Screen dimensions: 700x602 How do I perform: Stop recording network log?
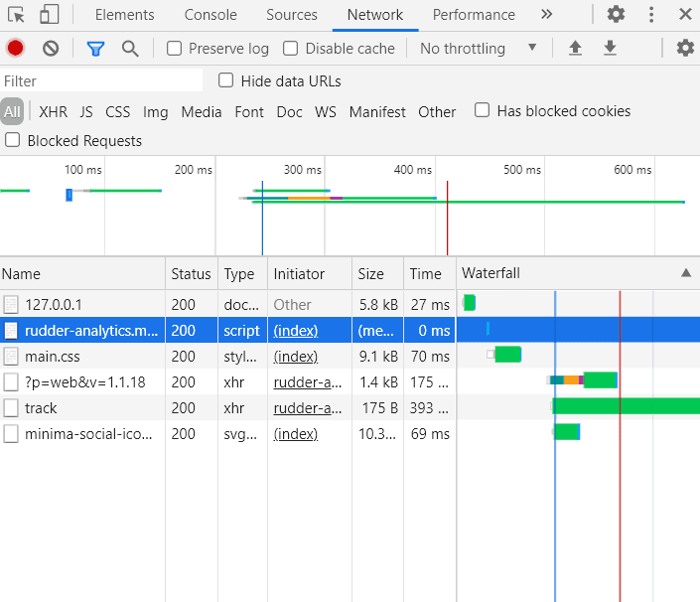[15, 48]
